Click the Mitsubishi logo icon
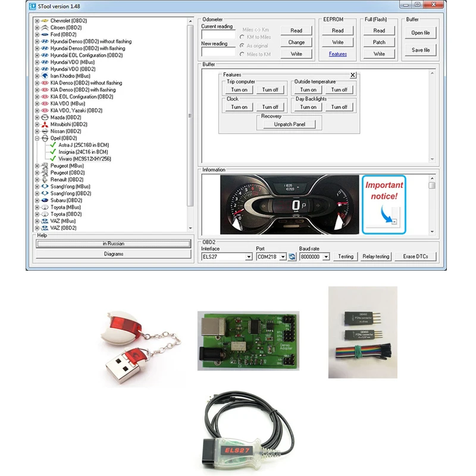The height and width of the screenshot is (476, 476). click(45, 124)
